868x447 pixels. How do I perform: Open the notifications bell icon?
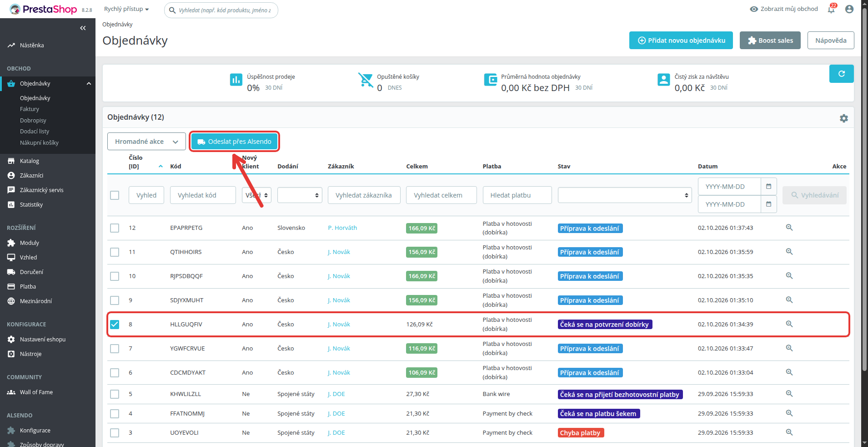click(x=831, y=9)
